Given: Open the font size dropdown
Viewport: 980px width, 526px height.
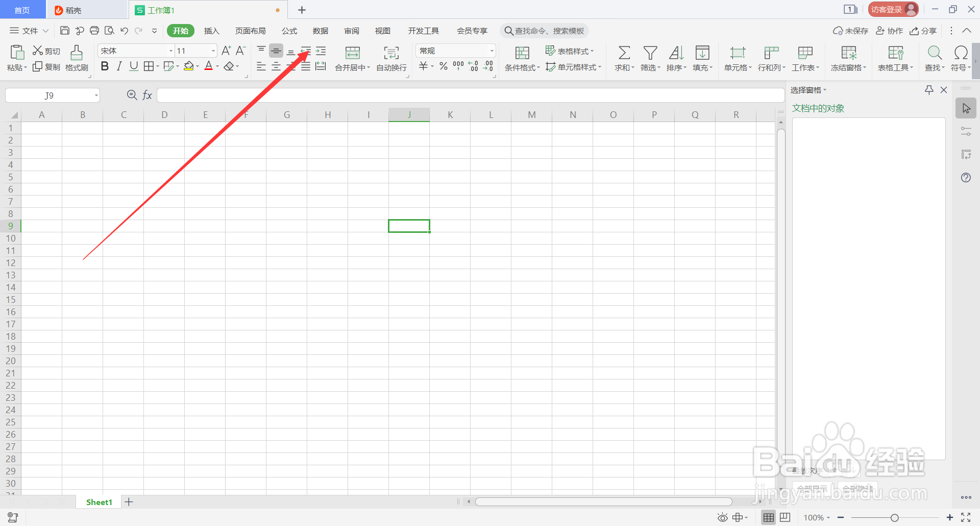Looking at the screenshot, I should pos(213,51).
